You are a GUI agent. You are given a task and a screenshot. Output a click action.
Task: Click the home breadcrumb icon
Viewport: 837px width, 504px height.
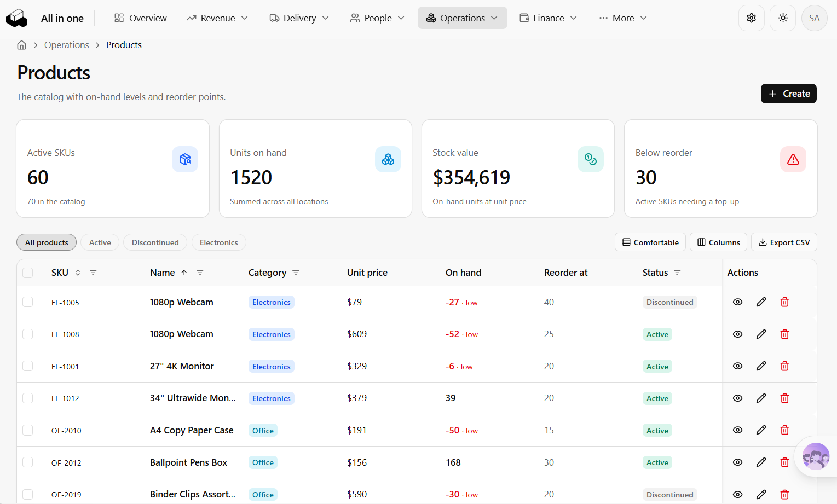click(22, 45)
